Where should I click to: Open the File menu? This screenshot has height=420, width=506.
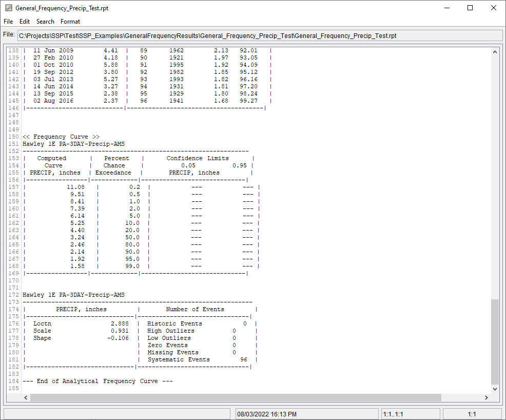8,22
